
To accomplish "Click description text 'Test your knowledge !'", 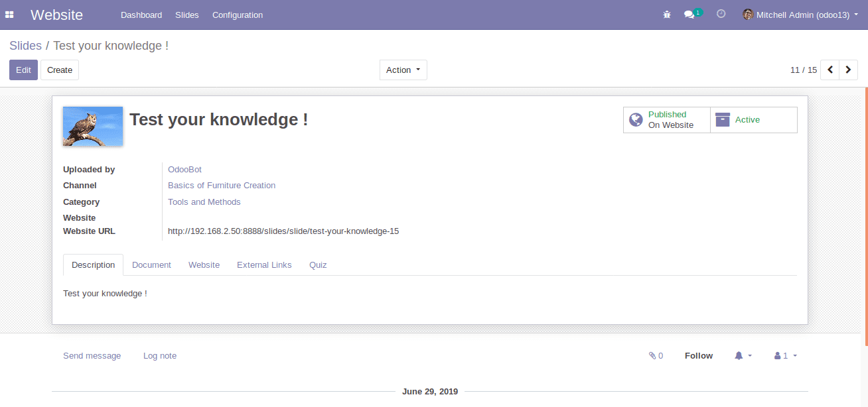I will (x=105, y=294).
